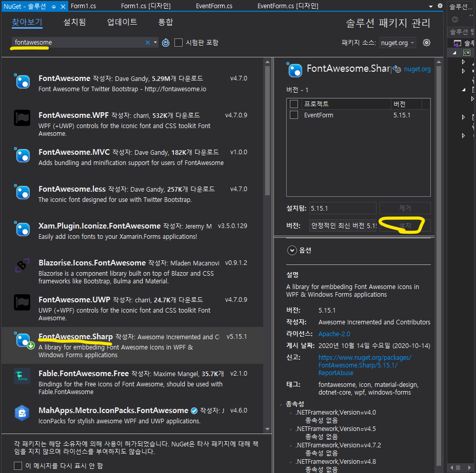
Task: Select the EventForm project row
Action: pos(358,115)
